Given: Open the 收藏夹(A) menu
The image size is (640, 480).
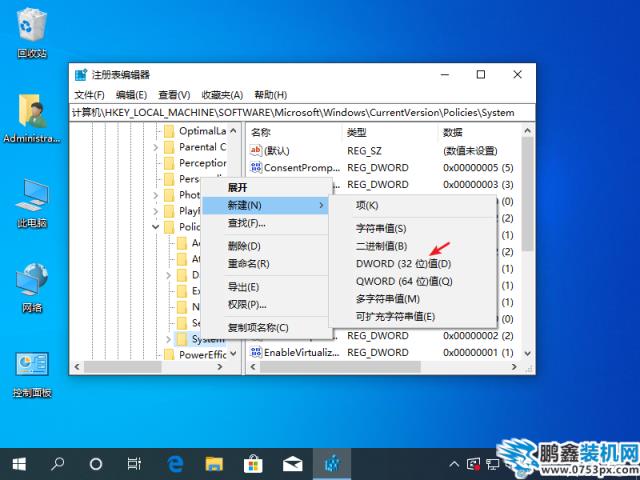Looking at the screenshot, I should tap(222, 95).
